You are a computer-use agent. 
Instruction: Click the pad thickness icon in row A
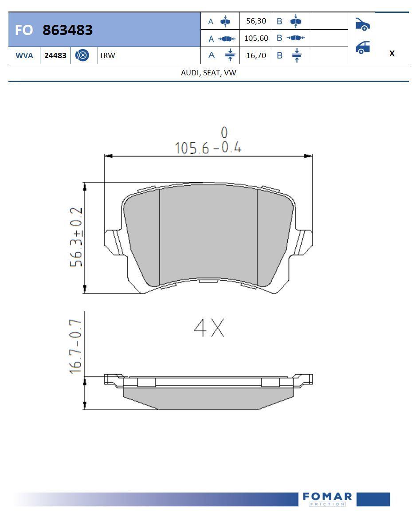coord(230,55)
